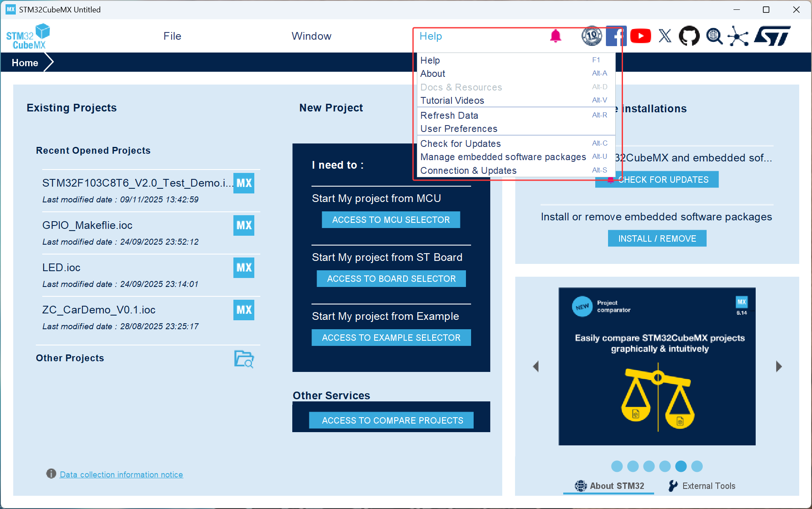Select fourth carousel dot indicator
Viewport: 812px width, 509px height.
(665, 466)
